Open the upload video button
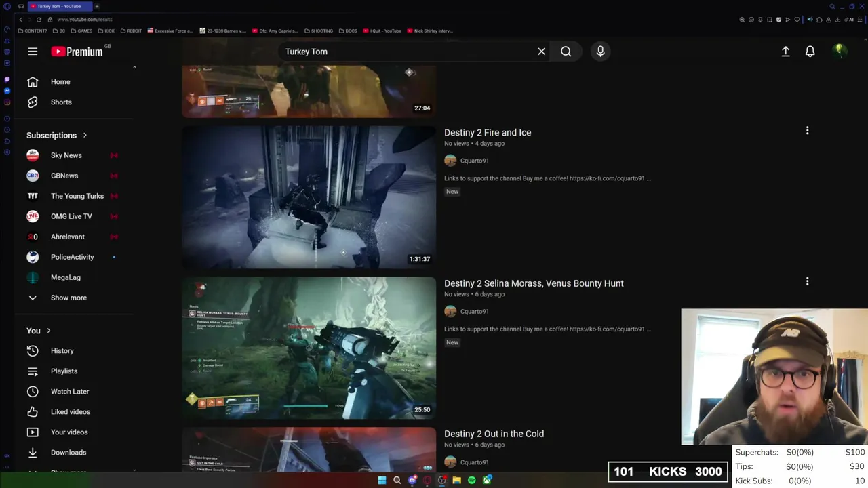Screen dimensions: 868x488 (x=785, y=52)
